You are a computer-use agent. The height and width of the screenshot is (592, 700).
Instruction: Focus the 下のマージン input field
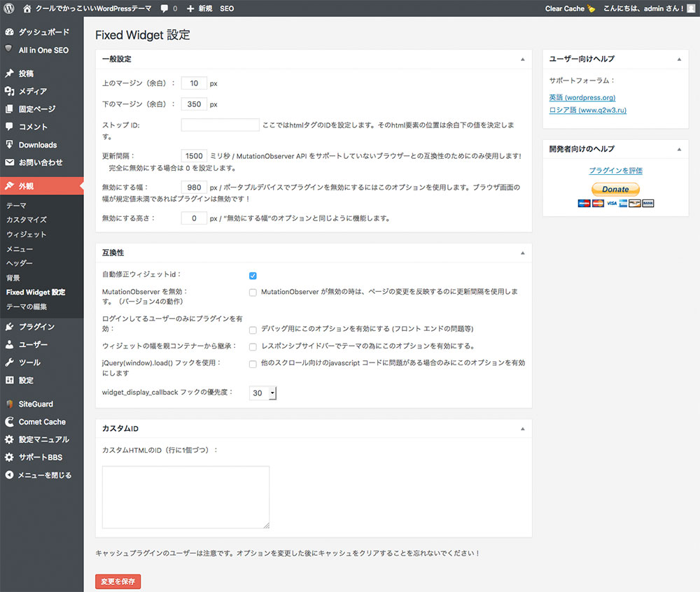[194, 104]
